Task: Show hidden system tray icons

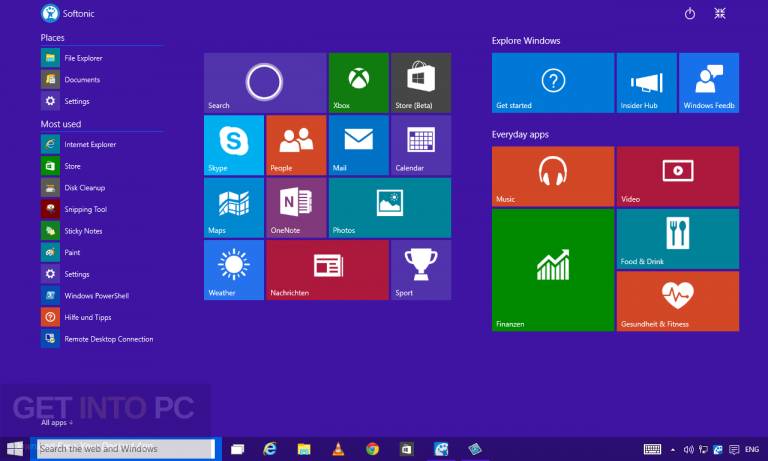Action: 672,449
